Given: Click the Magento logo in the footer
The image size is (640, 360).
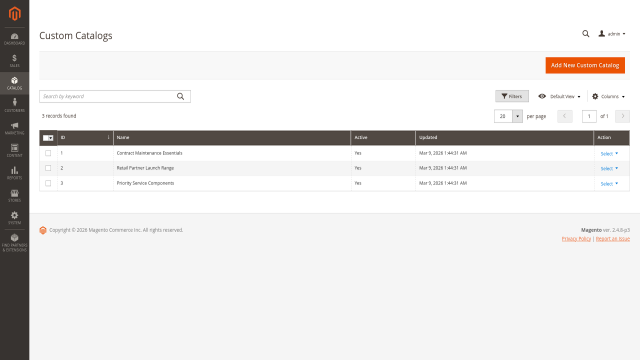Looking at the screenshot, I should (x=43, y=230).
